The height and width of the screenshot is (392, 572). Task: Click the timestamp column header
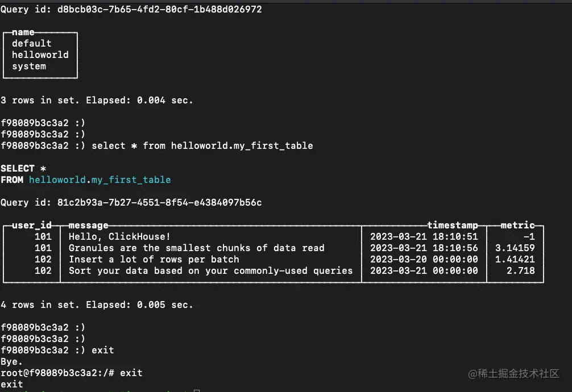click(453, 225)
